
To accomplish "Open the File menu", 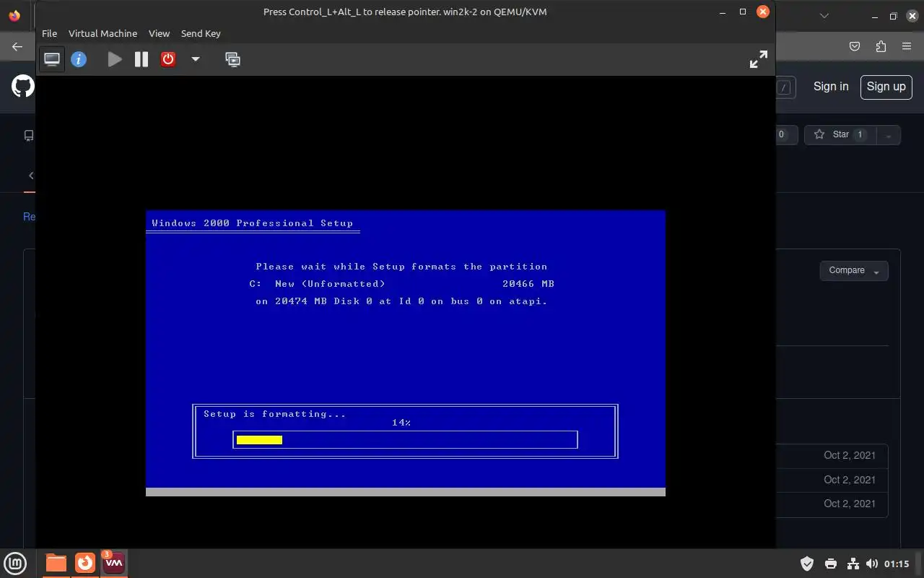I will click(x=49, y=33).
